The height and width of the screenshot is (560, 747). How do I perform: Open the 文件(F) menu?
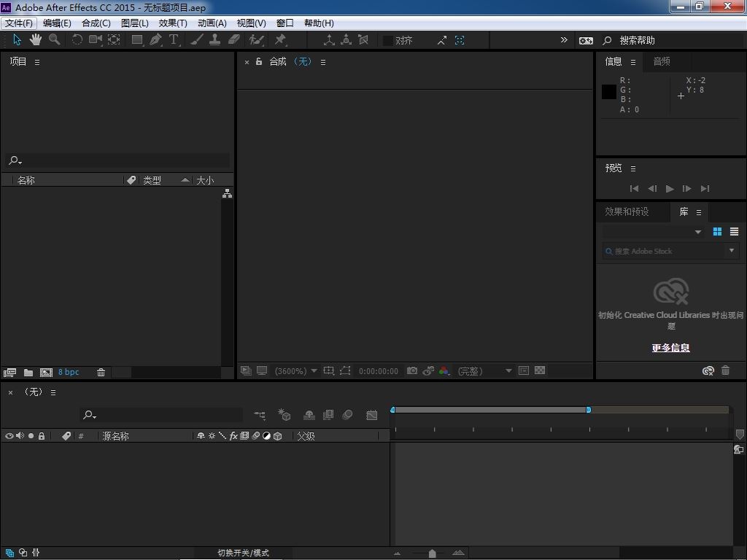(x=19, y=23)
